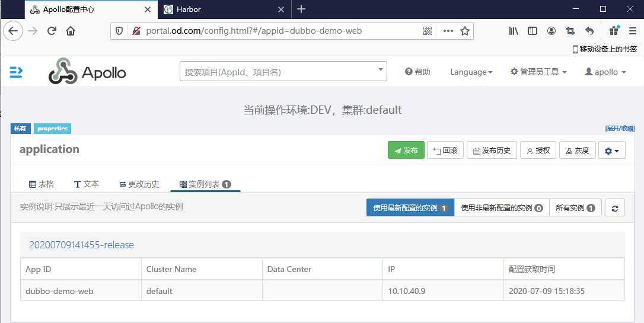Image resolution: width=644 pixels, height=323 pixels.
Task: Show 使用最新配置的实例 instances
Action: click(x=410, y=207)
